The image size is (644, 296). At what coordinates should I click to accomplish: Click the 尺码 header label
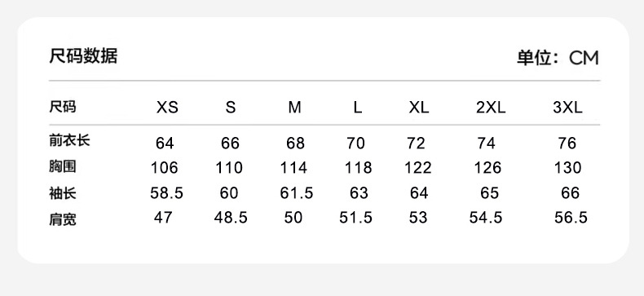point(63,107)
